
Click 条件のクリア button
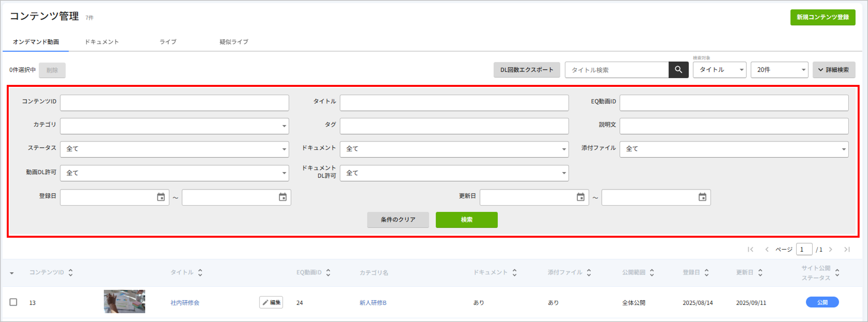(x=398, y=220)
